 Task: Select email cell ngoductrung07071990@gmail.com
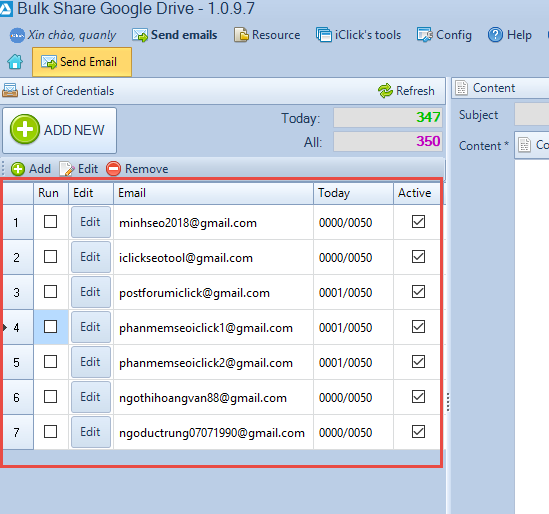213,432
